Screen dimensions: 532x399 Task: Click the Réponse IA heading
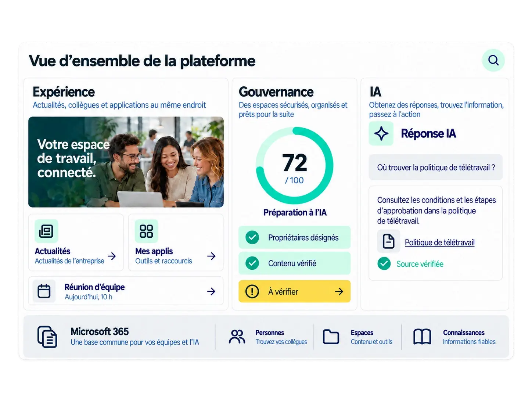428,133
